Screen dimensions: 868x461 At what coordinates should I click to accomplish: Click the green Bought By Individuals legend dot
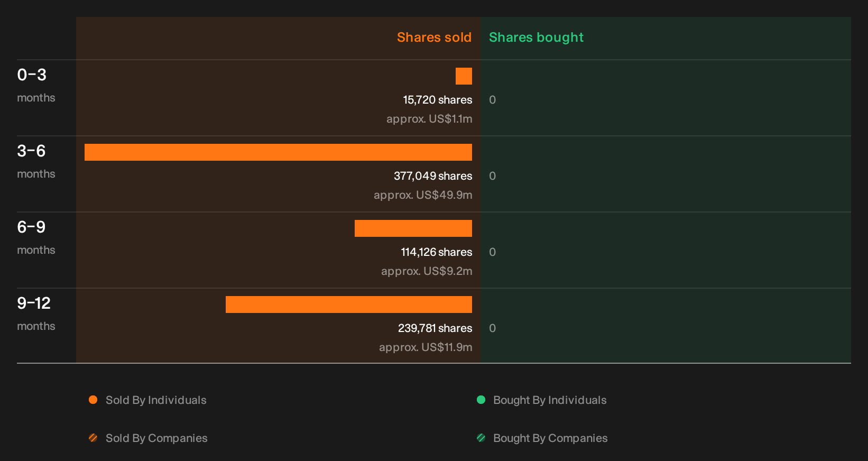point(481,400)
